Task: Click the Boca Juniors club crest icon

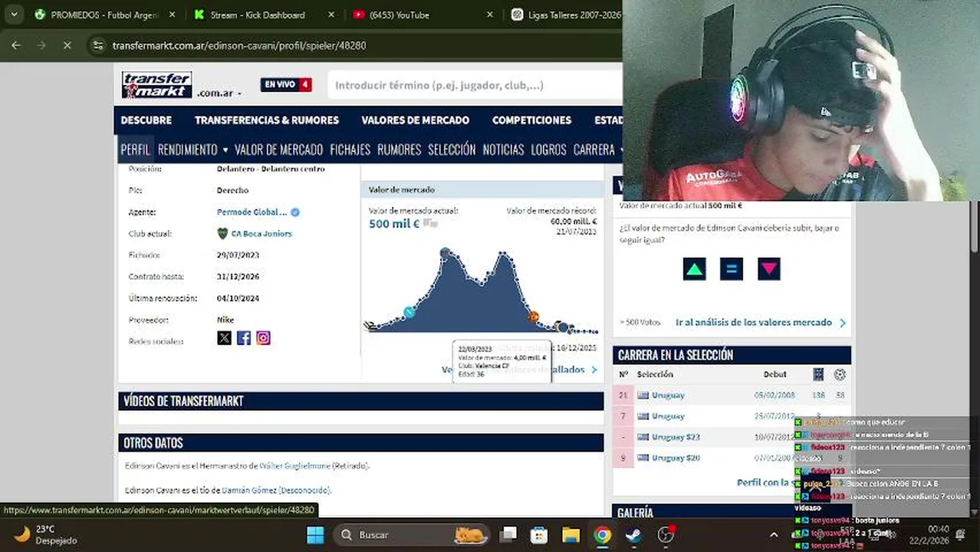Action: pos(222,234)
